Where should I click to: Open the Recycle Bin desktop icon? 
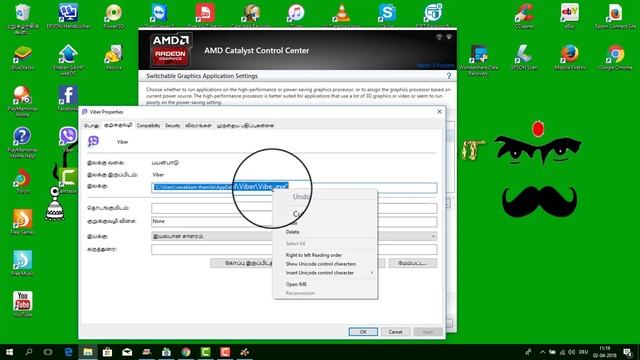pyautogui.click(x=23, y=16)
